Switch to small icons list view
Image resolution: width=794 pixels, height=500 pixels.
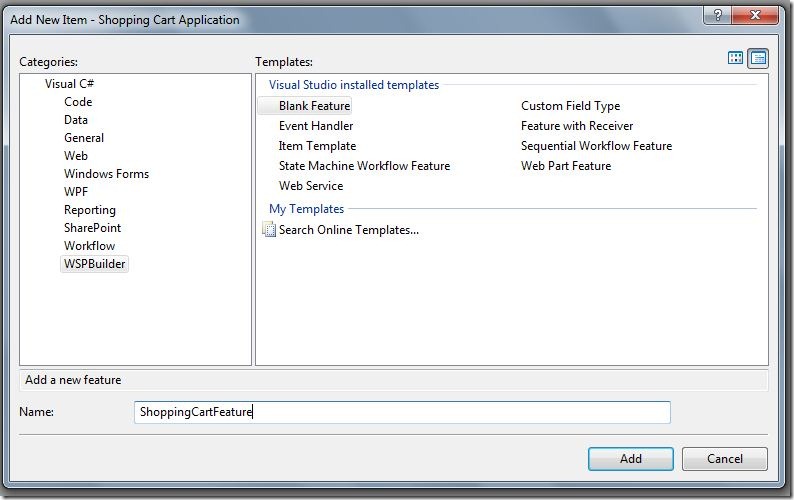[x=758, y=58]
